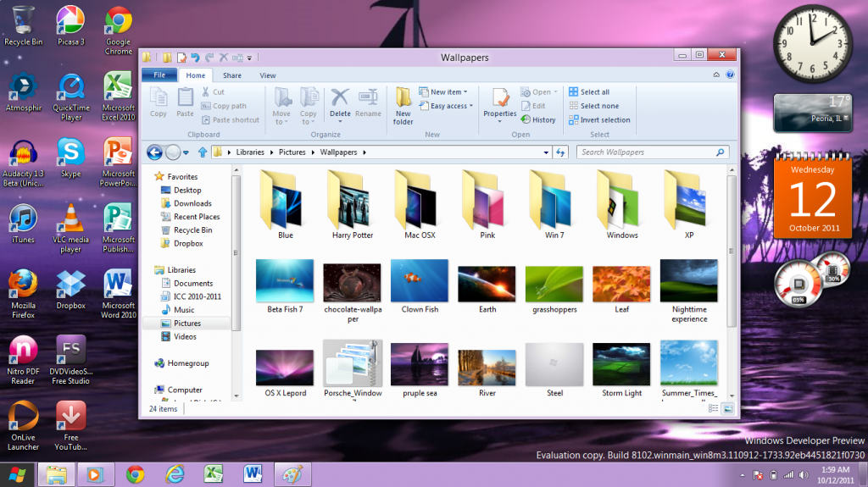Create a New folder from ribbon

pos(403,106)
